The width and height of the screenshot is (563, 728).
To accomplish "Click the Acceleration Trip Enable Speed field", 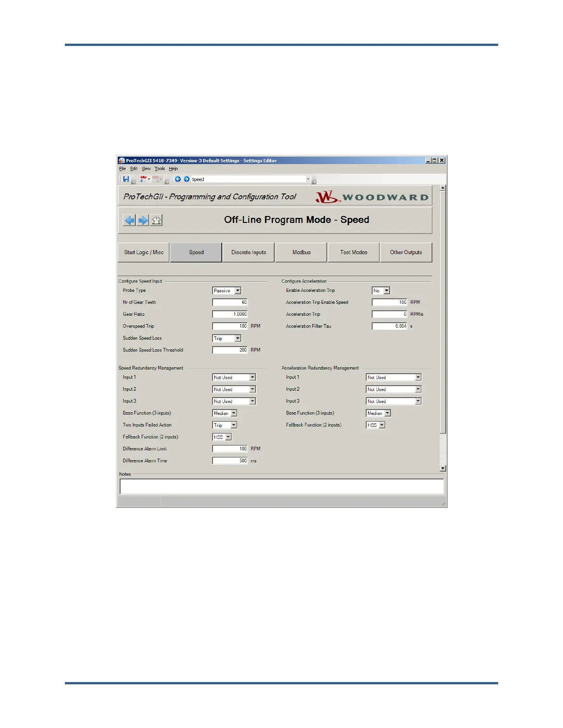I will 390,302.
